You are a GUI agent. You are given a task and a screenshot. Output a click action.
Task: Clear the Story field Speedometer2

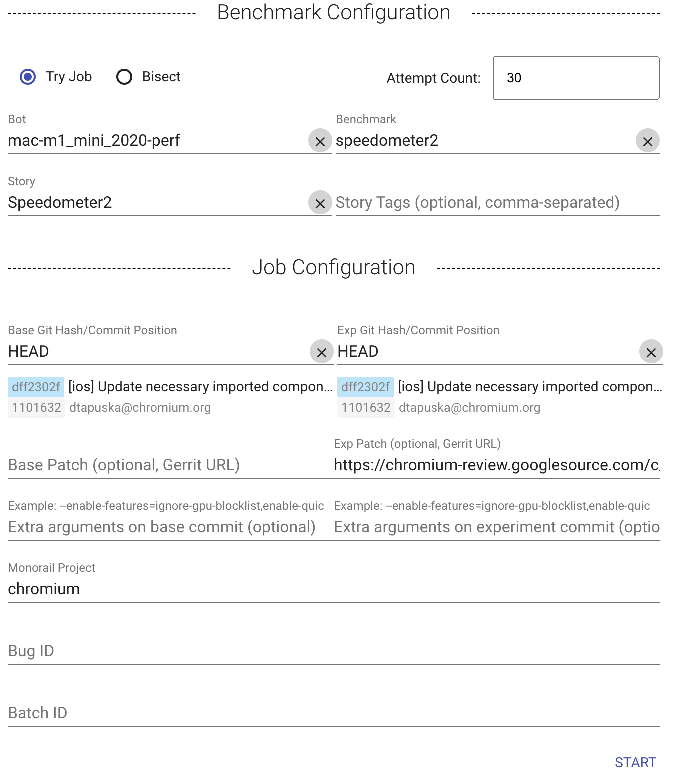click(320, 203)
